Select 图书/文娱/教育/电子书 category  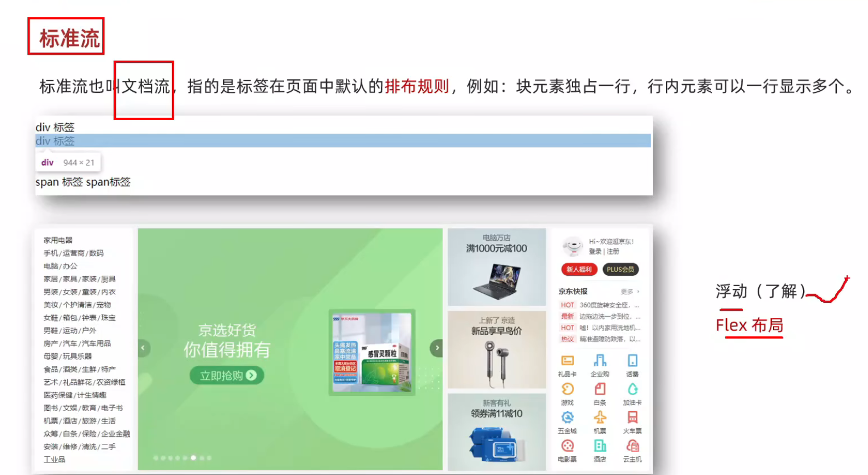coord(83,408)
